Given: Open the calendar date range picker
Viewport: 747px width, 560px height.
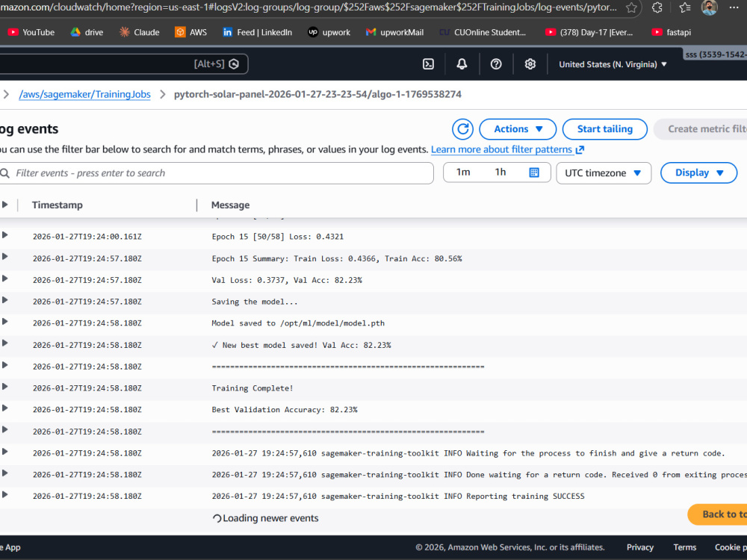Looking at the screenshot, I should coord(534,172).
